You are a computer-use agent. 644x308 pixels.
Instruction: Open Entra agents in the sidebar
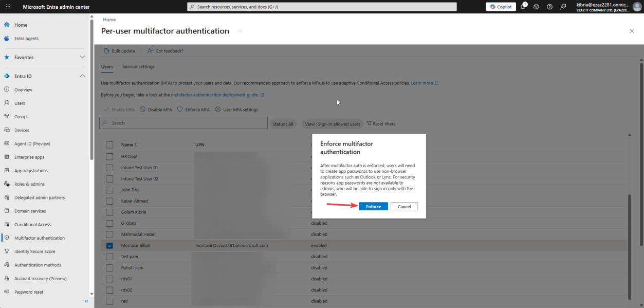26,39
